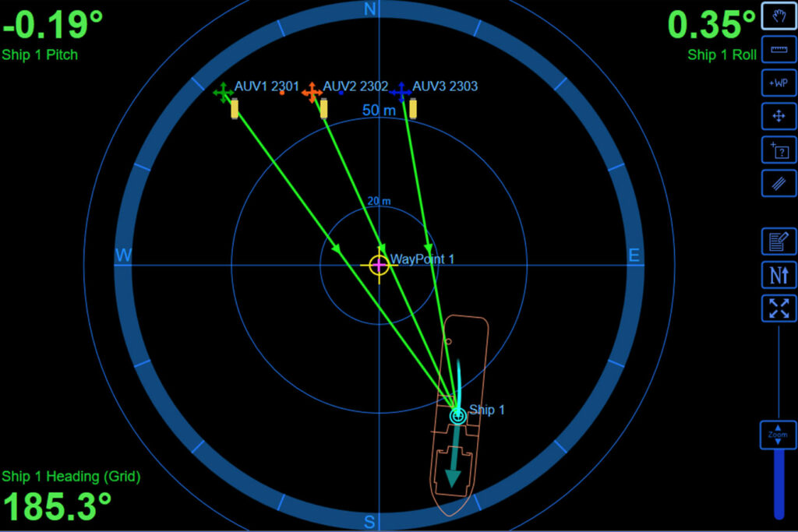Click the AUV1 green cross marker
This screenshot has width=798, height=532.
coord(223,93)
